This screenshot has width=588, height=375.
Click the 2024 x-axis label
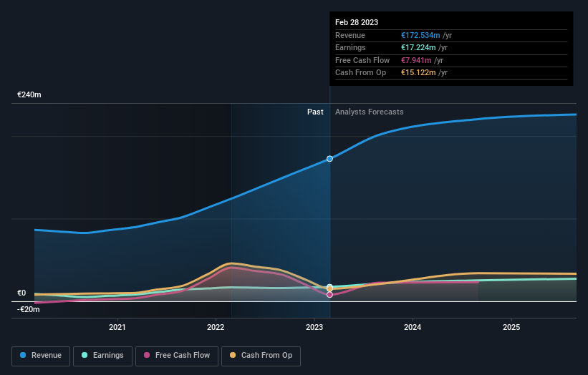[x=413, y=328]
